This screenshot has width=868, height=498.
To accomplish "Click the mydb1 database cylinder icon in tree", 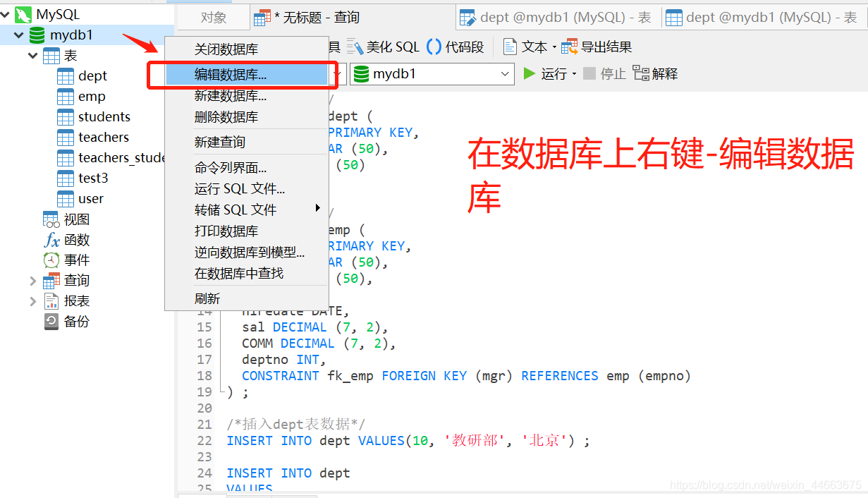I will (x=37, y=35).
